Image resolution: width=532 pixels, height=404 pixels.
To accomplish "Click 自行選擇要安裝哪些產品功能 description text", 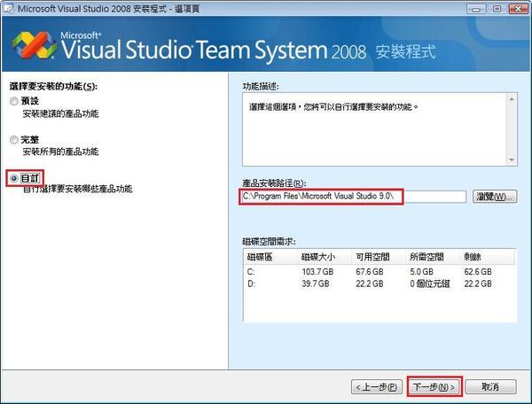I will click(x=78, y=189).
